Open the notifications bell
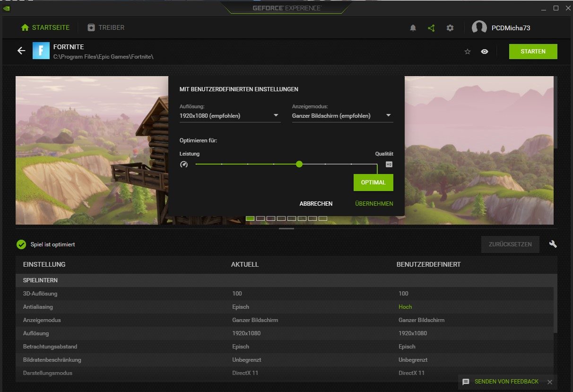This screenshot has width=573, height=392. (x=413, y=28)
